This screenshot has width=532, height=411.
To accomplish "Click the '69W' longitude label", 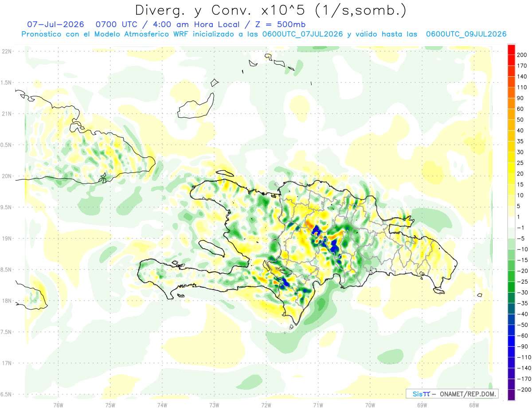I will pyautogui.click(x=422, y=405).
